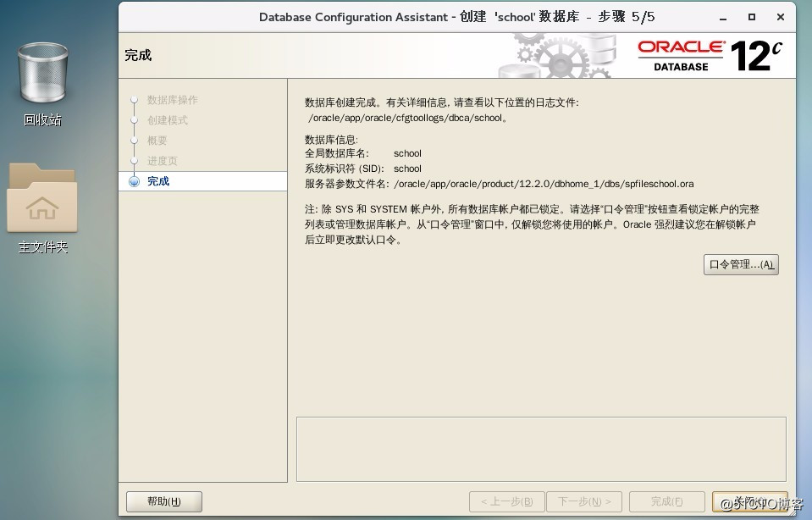Click the spfileschool.ora server parameter file path
The width and height of the screenshot is (812, 520).
point(544,184)
